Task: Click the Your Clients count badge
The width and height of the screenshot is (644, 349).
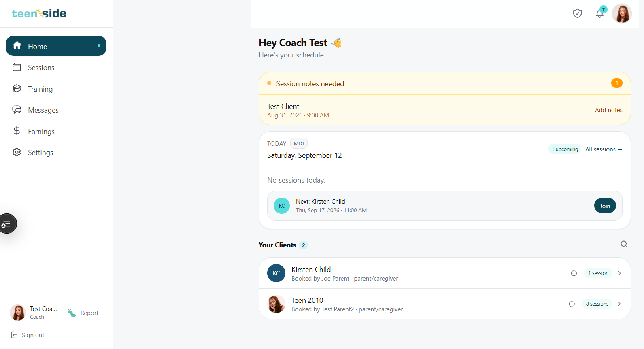Action: pos(304,245)
